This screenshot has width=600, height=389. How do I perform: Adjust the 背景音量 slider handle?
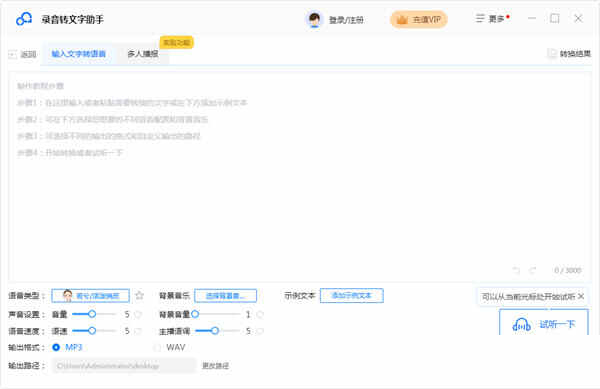click(x=195, y=314)
